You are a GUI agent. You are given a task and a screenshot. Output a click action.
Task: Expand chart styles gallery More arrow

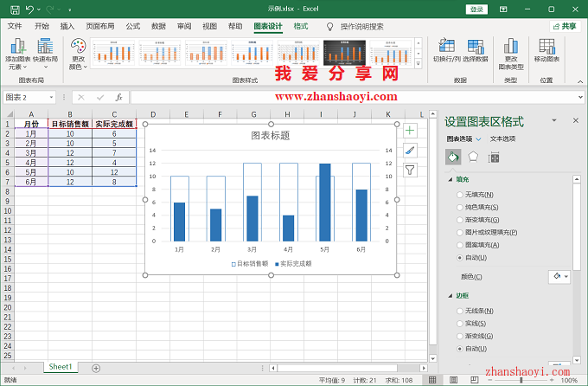pos(419,64)
